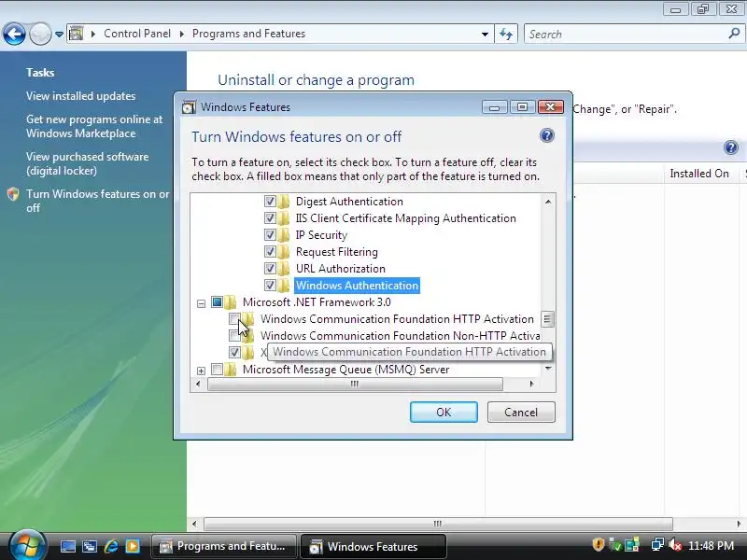
Task: Click the Refresh button beside address bar
Action: (x=506, y=34)
